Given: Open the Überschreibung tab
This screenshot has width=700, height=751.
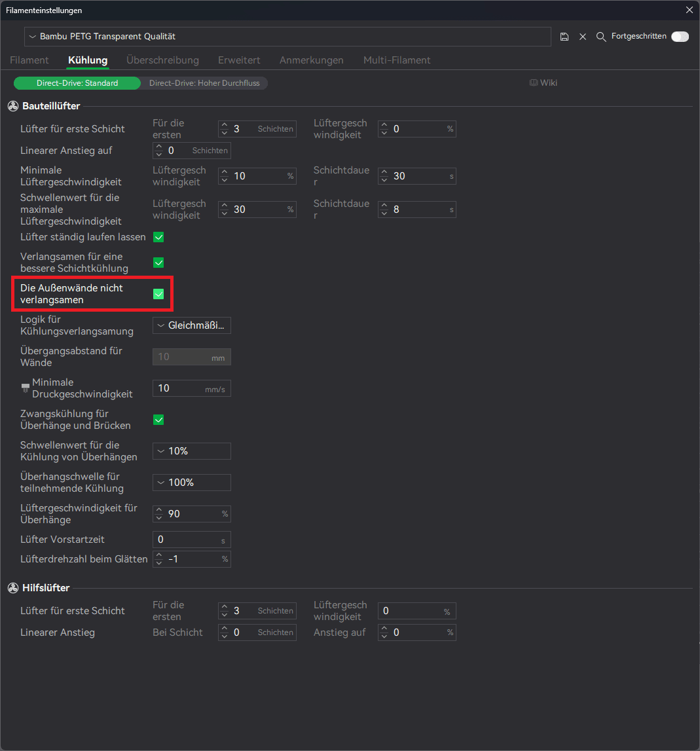Looking at the screenshot, I should (x=162, y=60).
